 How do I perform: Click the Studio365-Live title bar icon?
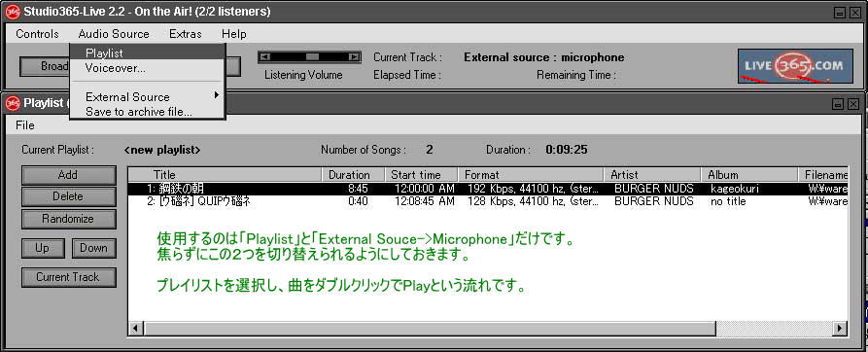click(13, 11)
